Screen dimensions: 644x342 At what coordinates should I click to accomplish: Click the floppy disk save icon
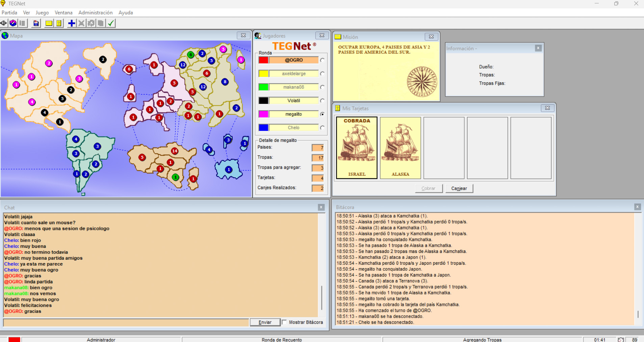(36, 23)
